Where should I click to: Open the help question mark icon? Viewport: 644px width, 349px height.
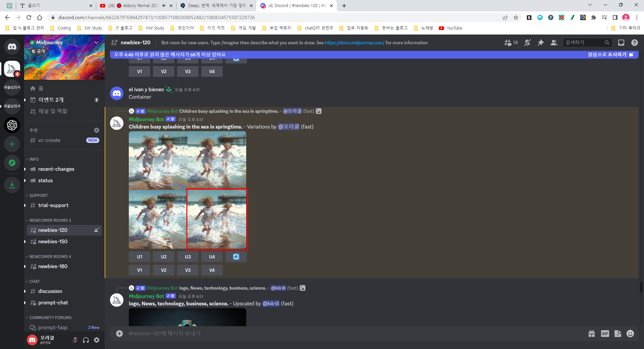pyautogui.click(x=635, y=43)
